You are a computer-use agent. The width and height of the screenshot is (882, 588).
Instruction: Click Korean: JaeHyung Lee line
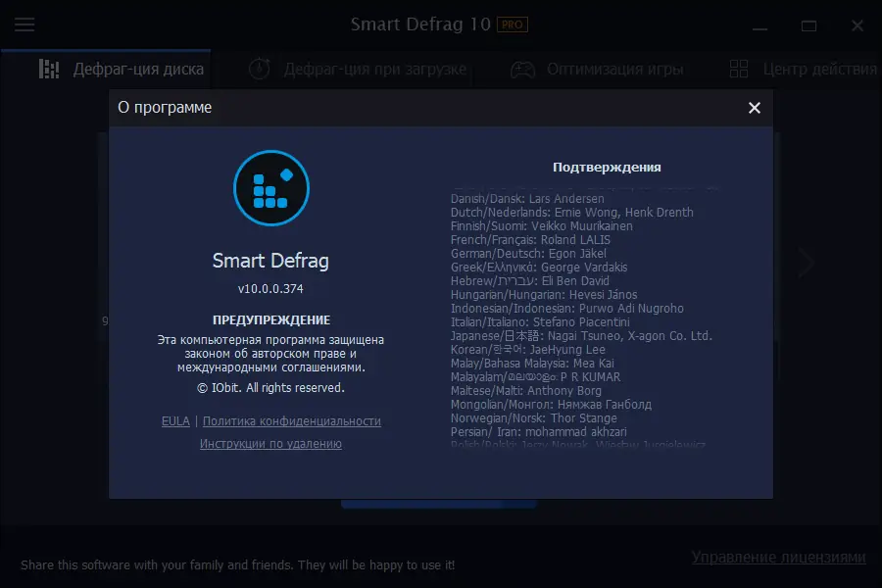coord(528,350)
